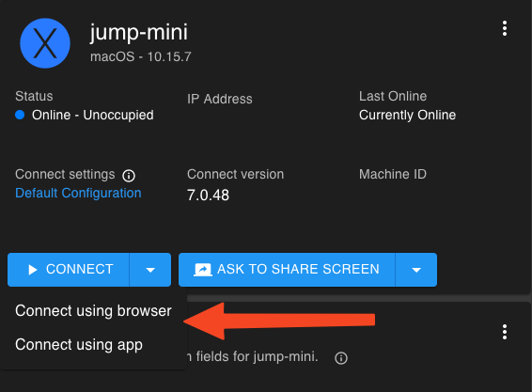Choose 'Connect using app' from menu
The height and width of the screenshot is (392, 532).
click(93, 345)
